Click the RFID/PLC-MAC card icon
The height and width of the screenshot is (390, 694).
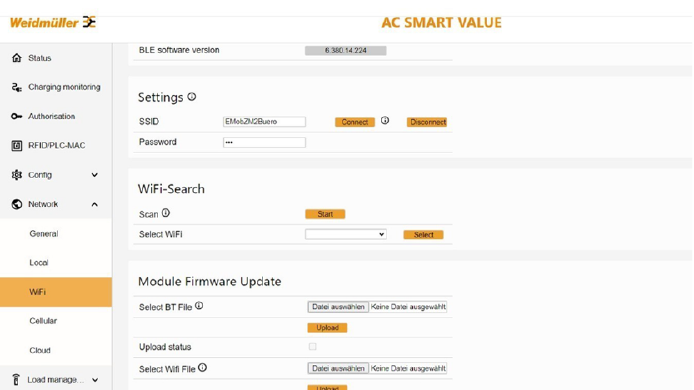click(16, 146)
